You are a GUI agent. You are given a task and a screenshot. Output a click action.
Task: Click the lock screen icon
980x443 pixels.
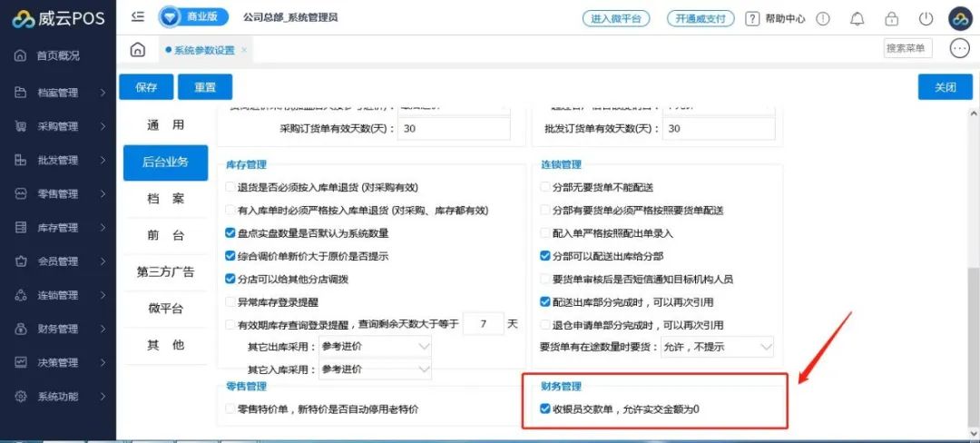point(891,18)
